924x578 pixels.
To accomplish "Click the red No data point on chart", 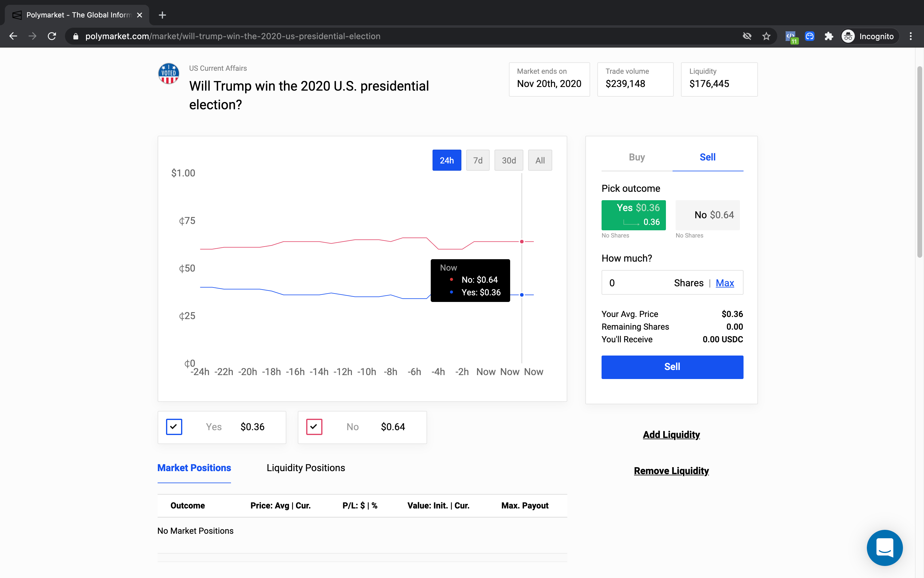I will 522,242.
